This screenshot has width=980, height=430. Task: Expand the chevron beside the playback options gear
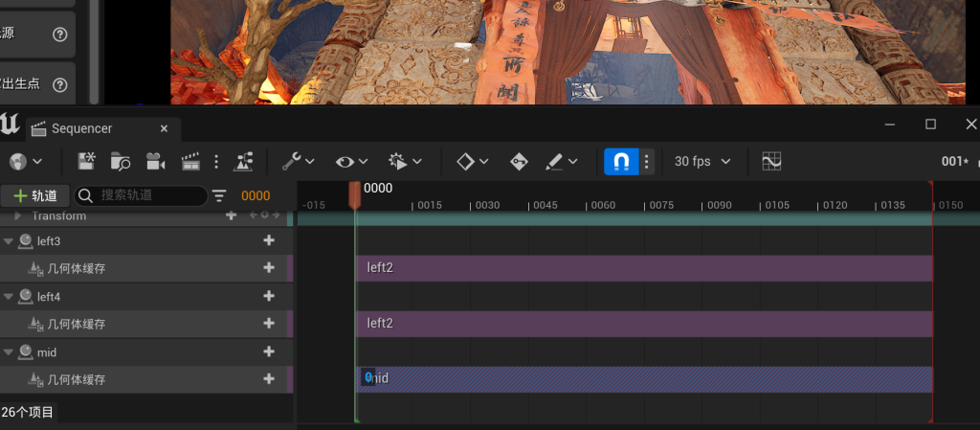(x=417, y=161)
